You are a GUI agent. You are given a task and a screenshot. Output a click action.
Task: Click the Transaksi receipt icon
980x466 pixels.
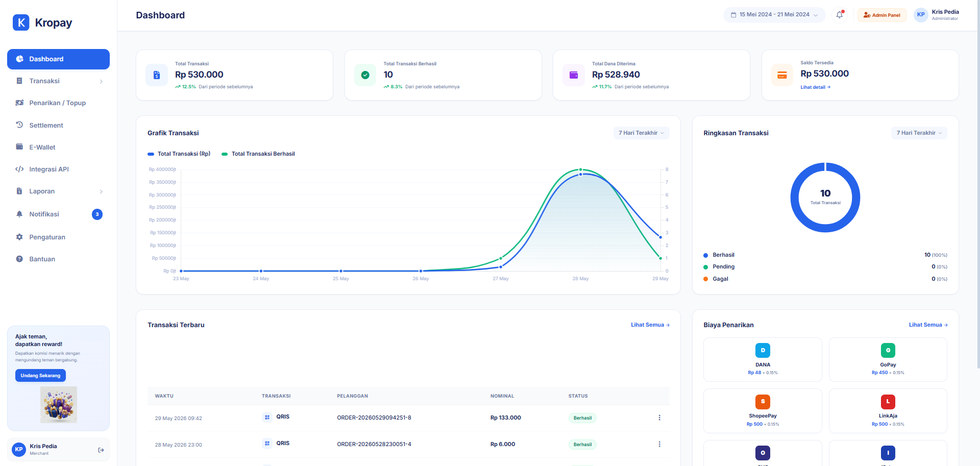(19, 81)
